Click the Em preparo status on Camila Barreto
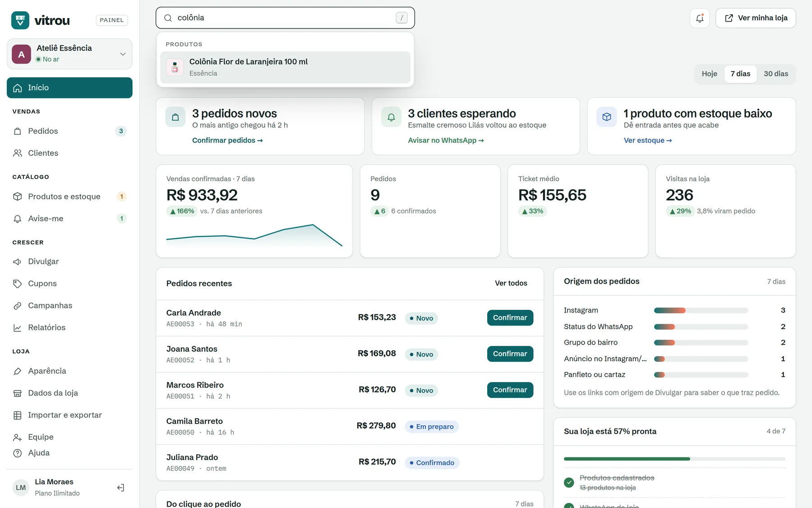 tap(432, 427)
